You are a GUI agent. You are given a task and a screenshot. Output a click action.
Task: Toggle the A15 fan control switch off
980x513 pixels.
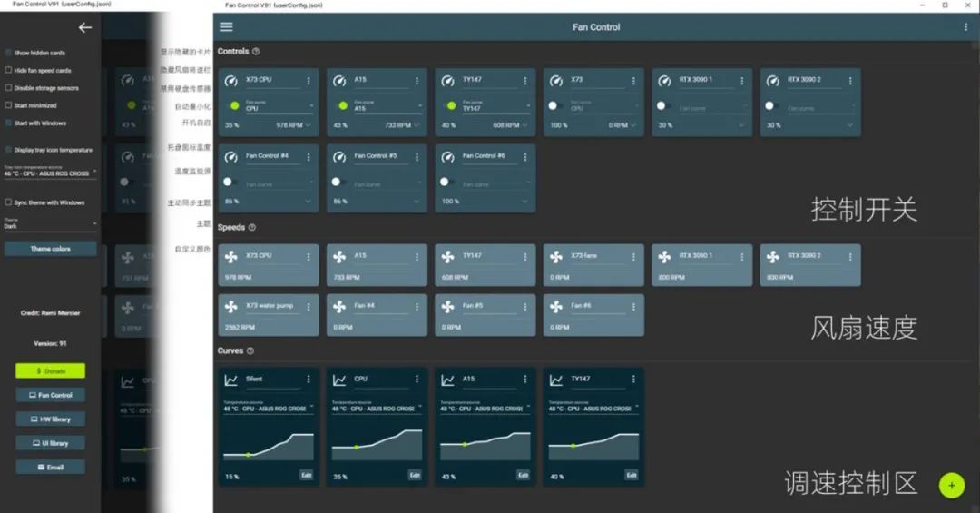click(x=341, y=106)
